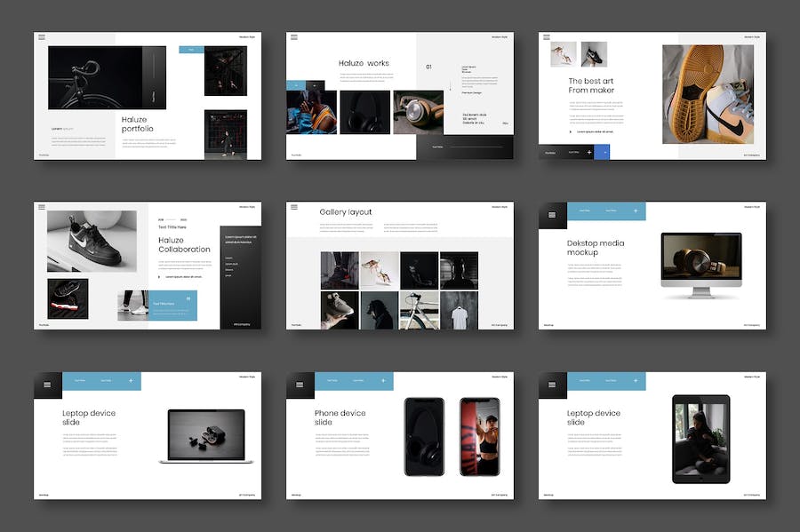
Task: Open hamburger menu on Haluze works slide
Action: click(x=293, y=37)
